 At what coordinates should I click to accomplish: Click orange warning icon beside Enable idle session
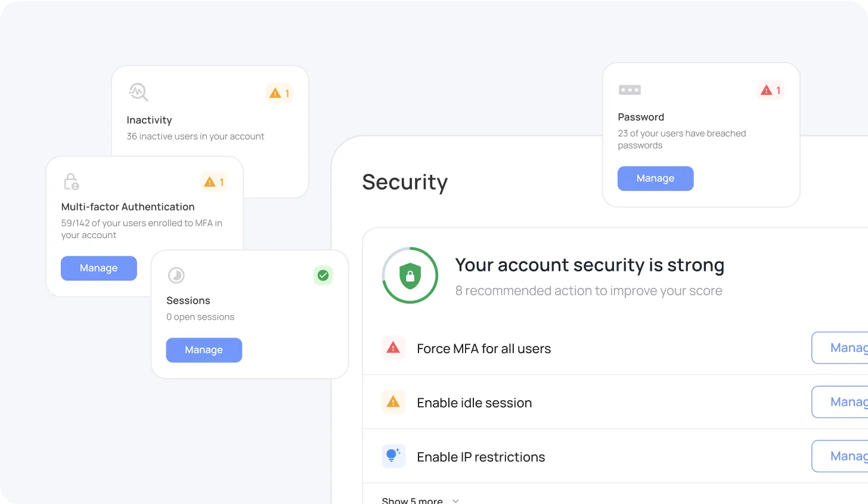click(x=393, y=402)
